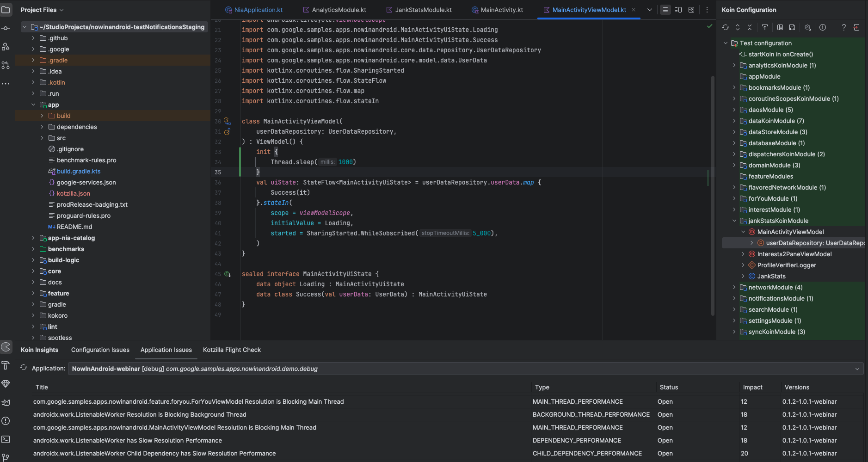Expand all nodes in Koin Configuration

(x=738, y=27)
